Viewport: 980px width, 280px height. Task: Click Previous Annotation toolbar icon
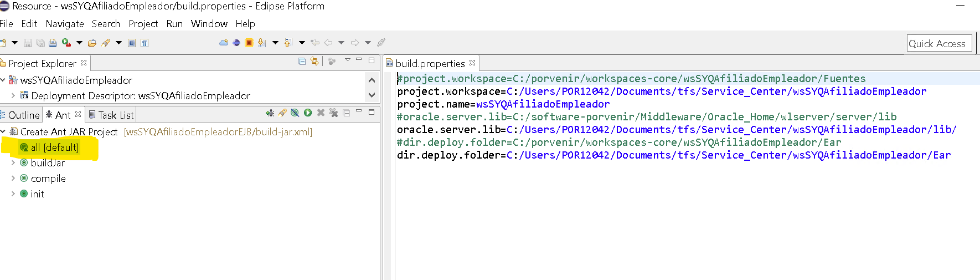pos(288,43)
